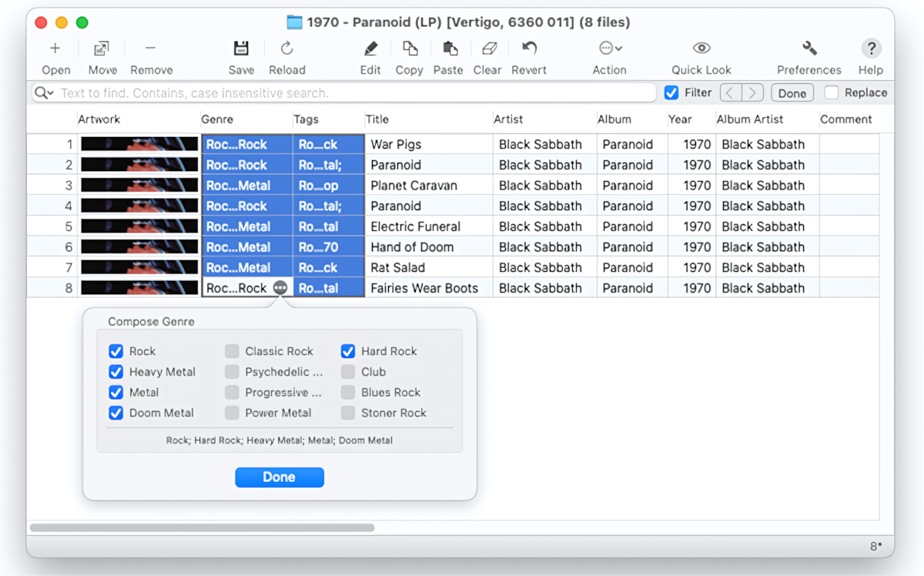Sort by the Year column header
This screenshot has height=576, width=924.
[x=691, y=119]
